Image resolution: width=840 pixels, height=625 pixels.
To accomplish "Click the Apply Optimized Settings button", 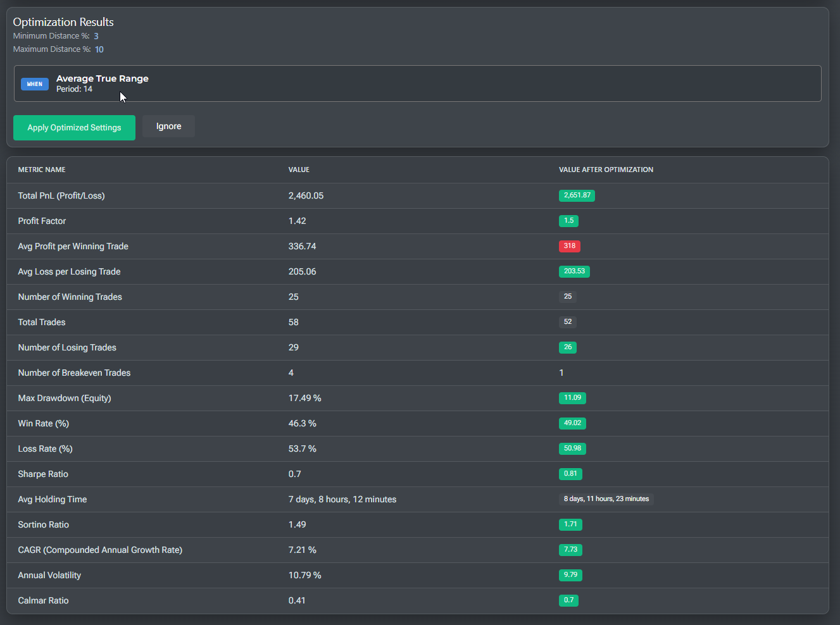I will [x=74, y=128].
